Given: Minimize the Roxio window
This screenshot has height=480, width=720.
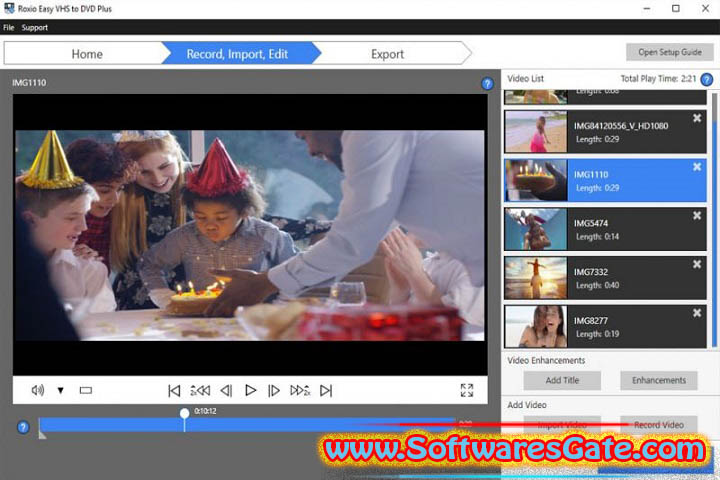Looking at the screenshot, I should tap(647, 8).
